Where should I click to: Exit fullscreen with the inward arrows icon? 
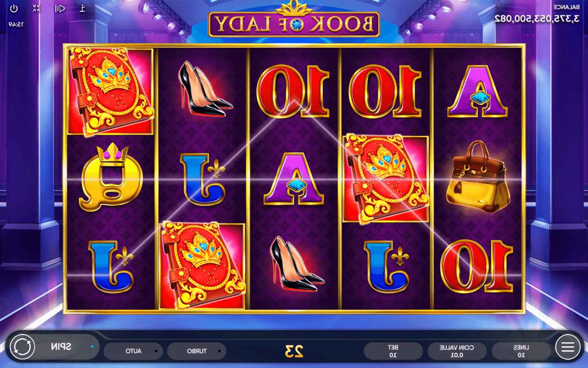pyautogui.click(x=36, y=8)
